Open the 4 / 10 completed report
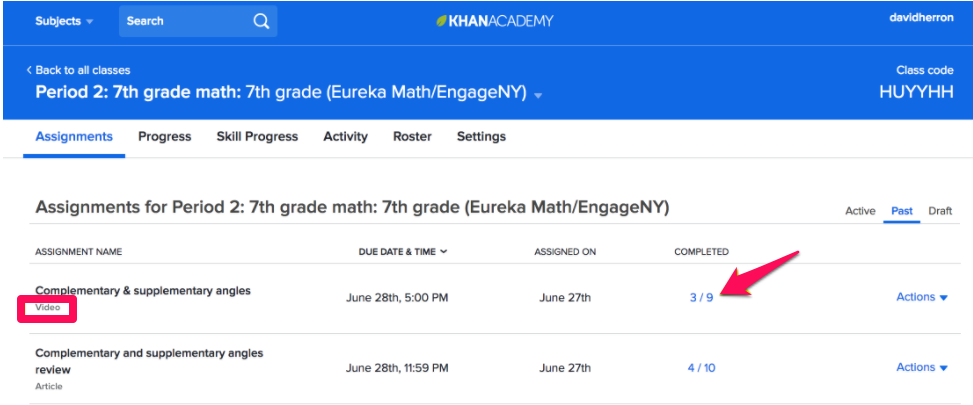 pyautogui.click(x=701, y=368)
